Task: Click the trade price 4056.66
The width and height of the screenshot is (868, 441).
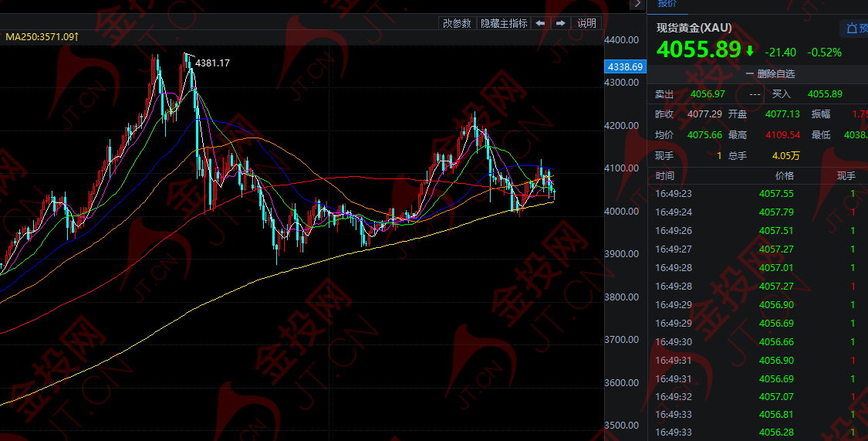Action: click(776, 342)
